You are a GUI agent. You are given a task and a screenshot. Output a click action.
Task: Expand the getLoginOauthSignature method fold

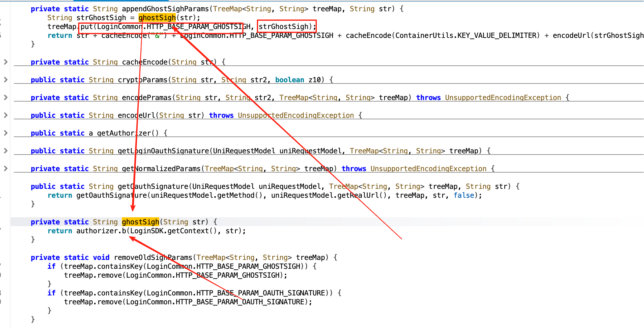point(6,151)
